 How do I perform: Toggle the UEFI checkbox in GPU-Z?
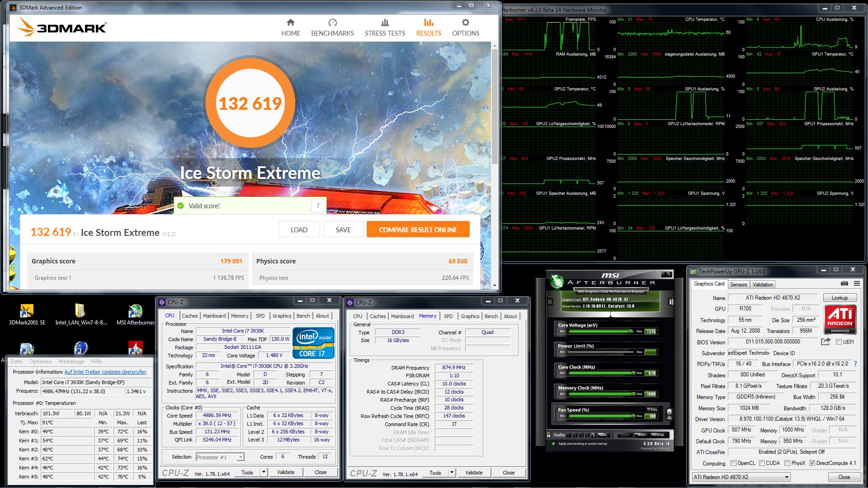click(x=839, y=342)
